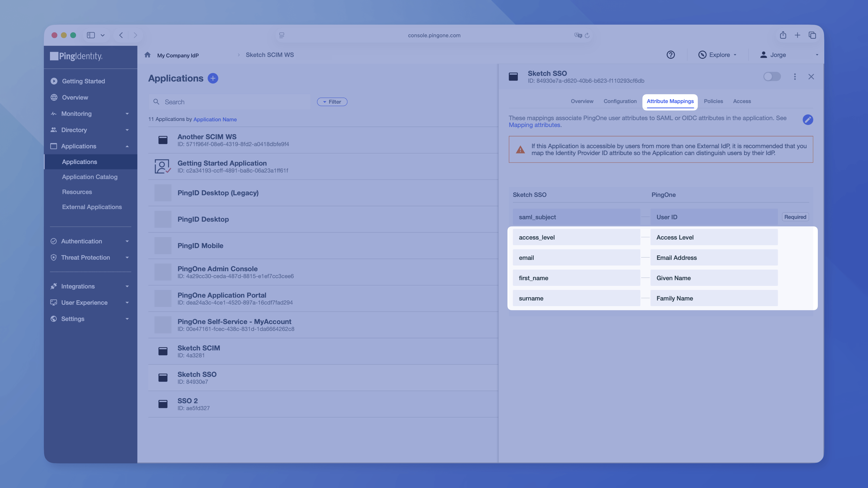Viewport: 868px width, 488px height.
Task: Open a new browser tab with plus icon
Action: 797,35
